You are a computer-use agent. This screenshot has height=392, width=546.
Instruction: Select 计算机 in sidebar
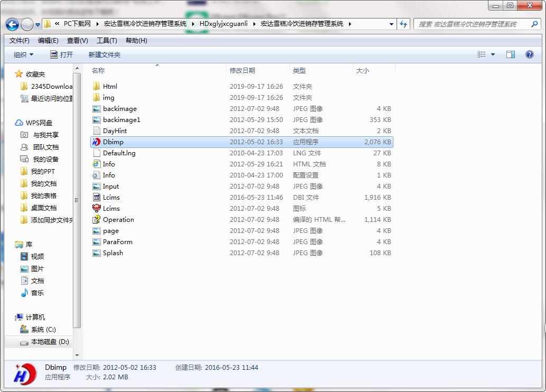pyautogui.click(x=30, y=318)
